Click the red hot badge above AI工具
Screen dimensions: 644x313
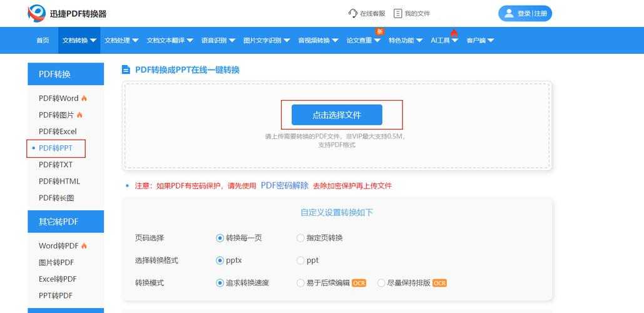[454, 33]
